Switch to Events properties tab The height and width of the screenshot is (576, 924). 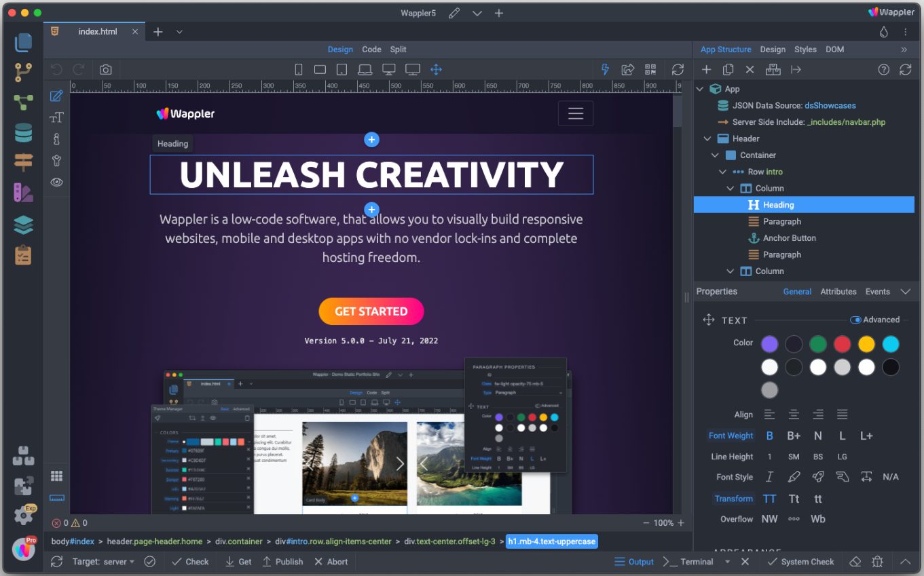tap(877, 292)
